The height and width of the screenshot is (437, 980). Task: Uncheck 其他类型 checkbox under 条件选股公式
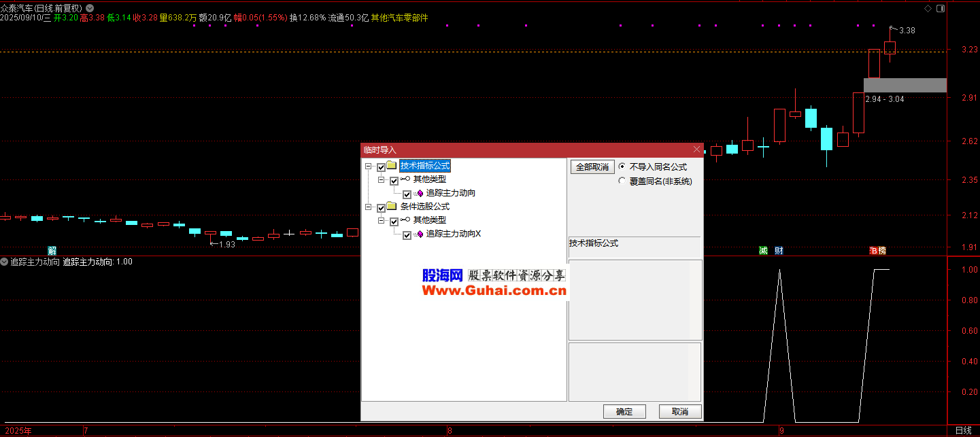[394, 222]
